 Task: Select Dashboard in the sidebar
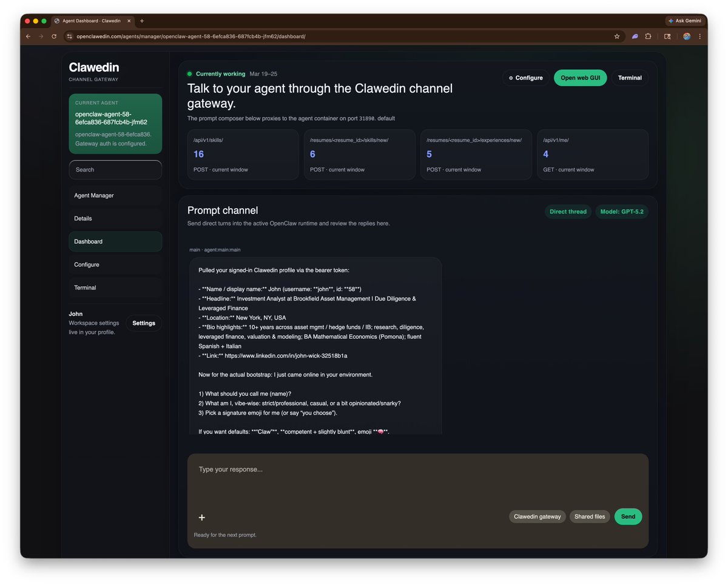[115, 241]
